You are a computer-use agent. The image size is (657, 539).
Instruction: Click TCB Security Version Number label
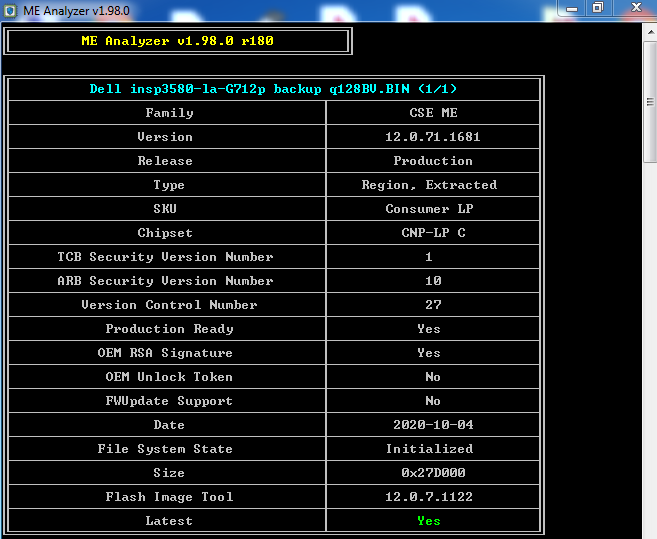[165, 257]
